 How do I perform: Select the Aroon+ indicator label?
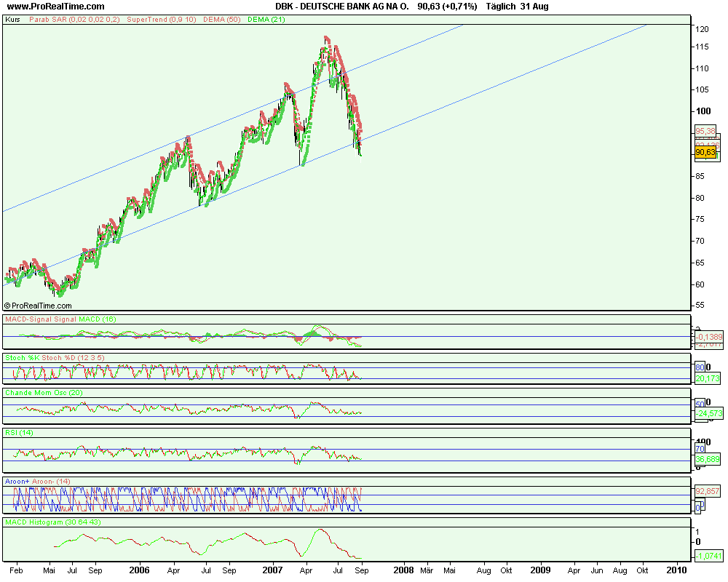click(x=18, y=481)
